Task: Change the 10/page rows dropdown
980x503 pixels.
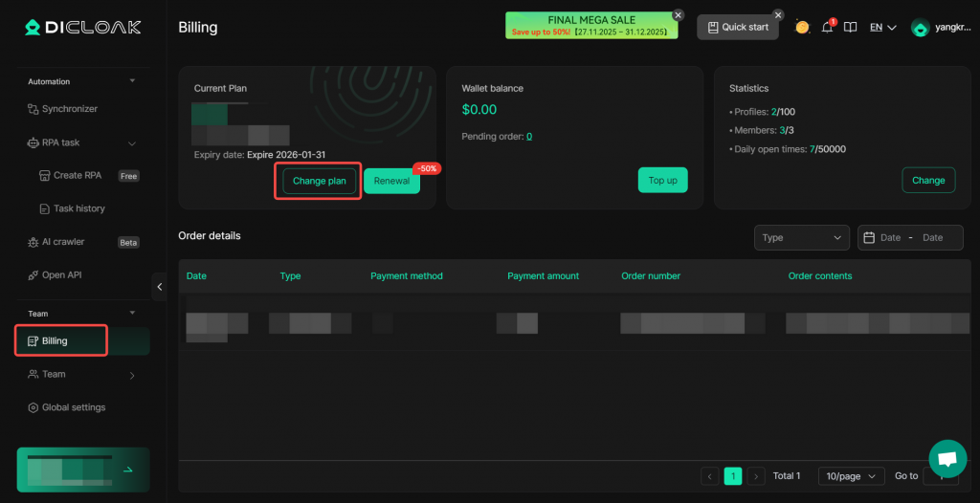Action: pos(851,475)
